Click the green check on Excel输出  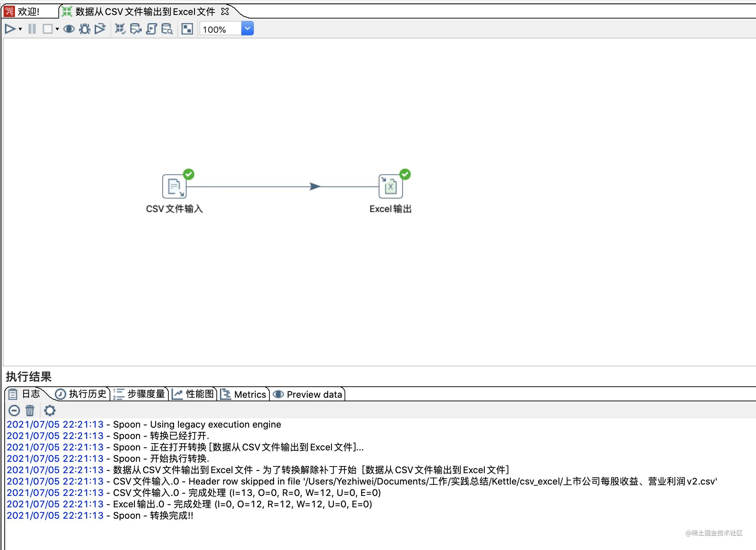click(x=405, y=174)
